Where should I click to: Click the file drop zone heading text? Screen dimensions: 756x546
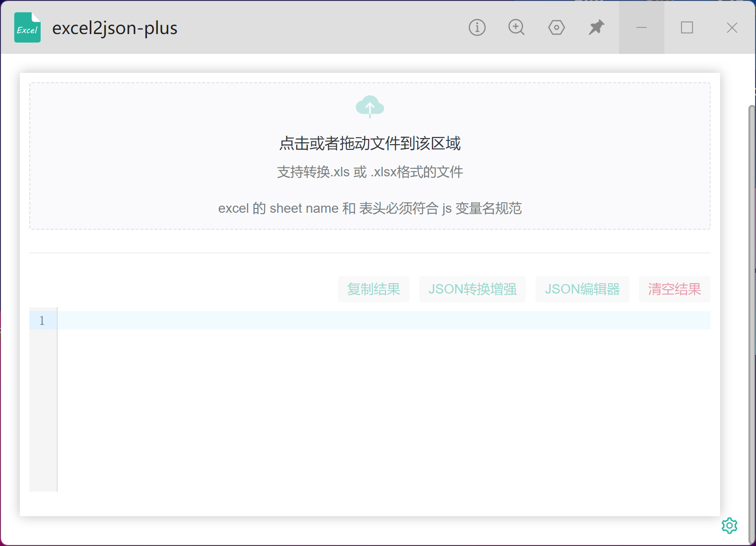pyautogui.click(x=370, y=143)
